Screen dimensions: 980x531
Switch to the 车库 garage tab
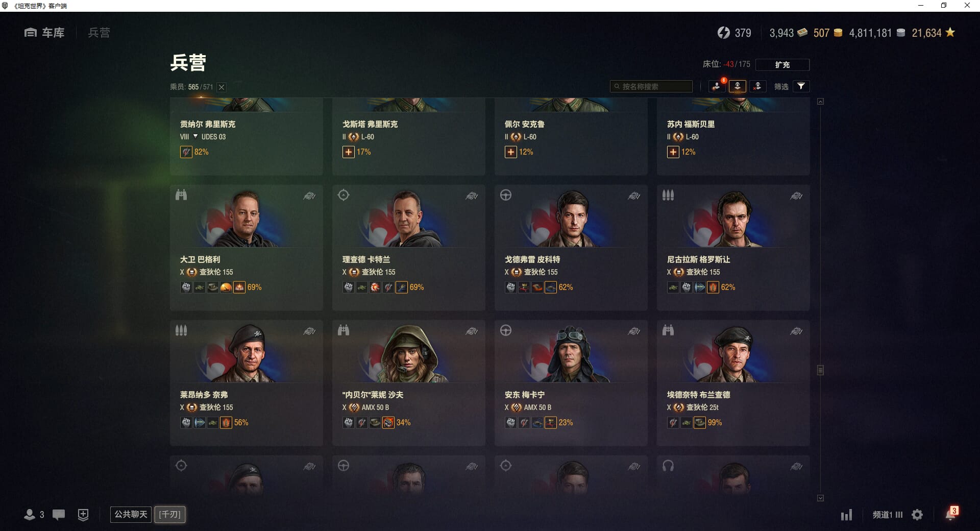click(x=44, y=33)
